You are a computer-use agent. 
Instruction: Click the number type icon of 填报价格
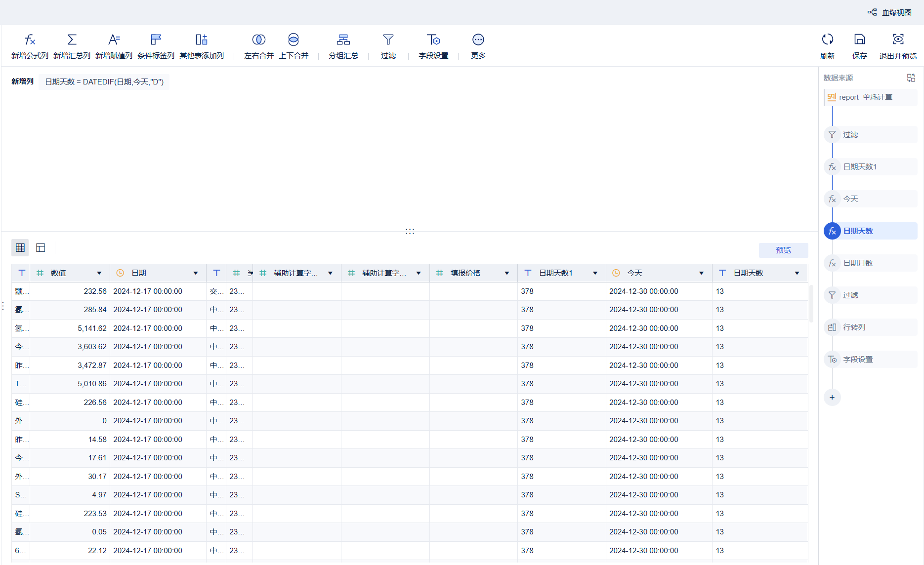click(440, 273)
